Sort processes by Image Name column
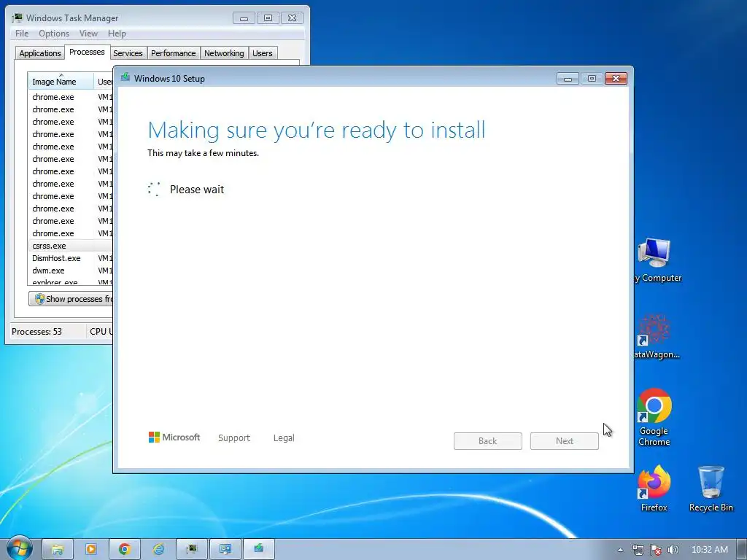Image resolution: width=747 pixels, height=560 pixels. tap(61, 81)
